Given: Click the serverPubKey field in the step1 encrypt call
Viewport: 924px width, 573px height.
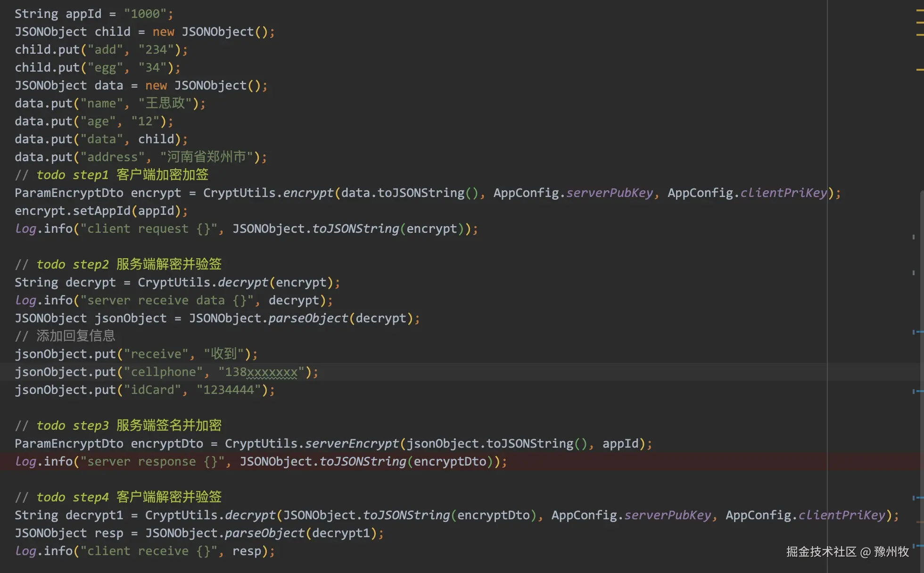Looking at the screenshot, I should (x=609, y=193).
